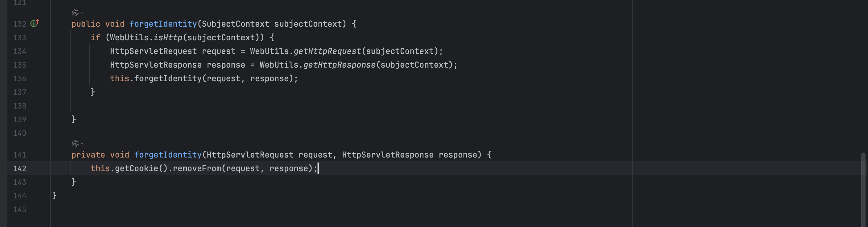Click the getHttpResponse method call

click(339, 65)
